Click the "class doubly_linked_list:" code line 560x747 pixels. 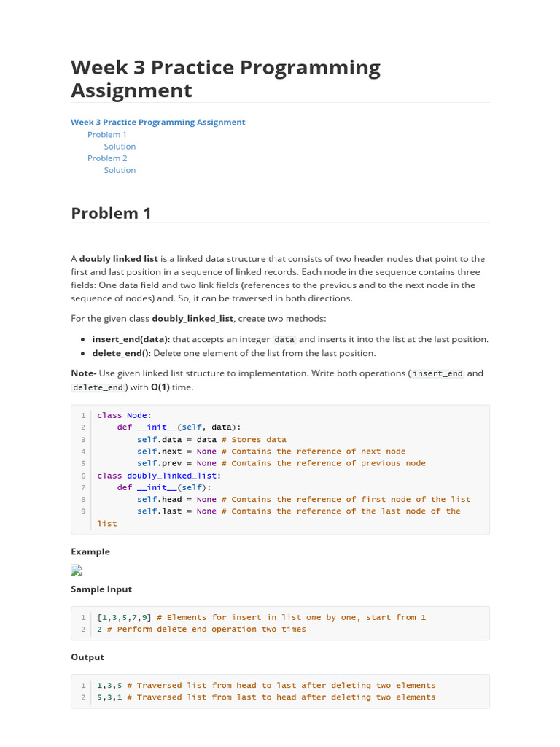point(158,476)
